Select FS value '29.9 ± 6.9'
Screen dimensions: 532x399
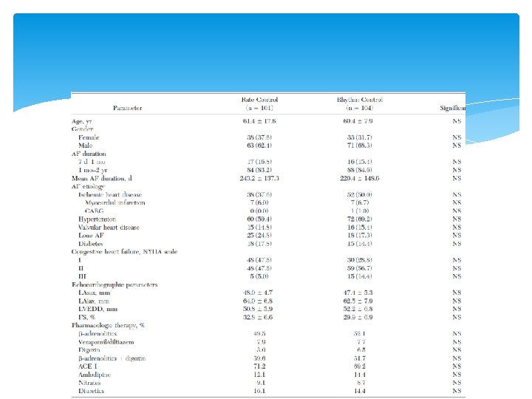point(358,317)
